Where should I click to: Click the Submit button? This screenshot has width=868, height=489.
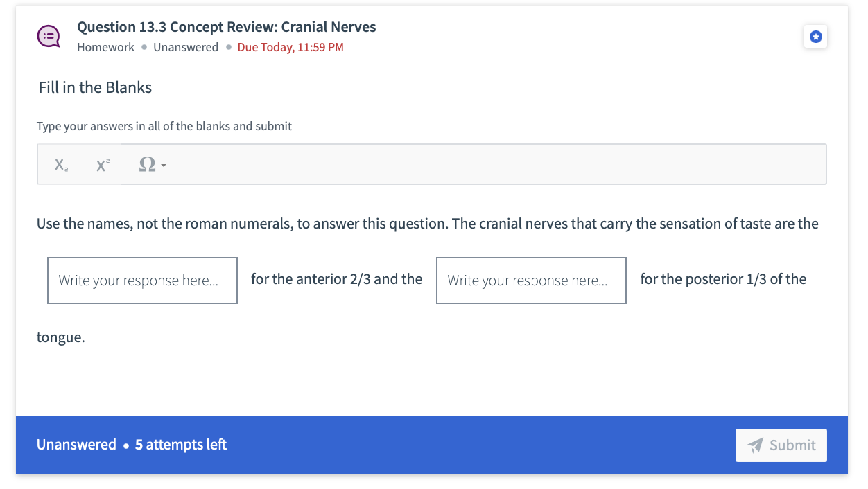coord(781,445)
